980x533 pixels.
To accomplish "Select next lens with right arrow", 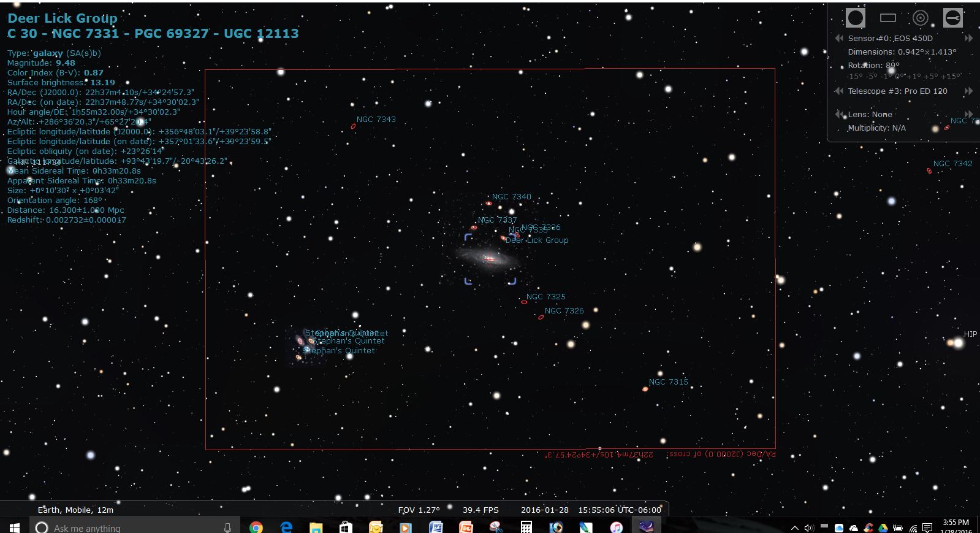I will pos(969,114).
